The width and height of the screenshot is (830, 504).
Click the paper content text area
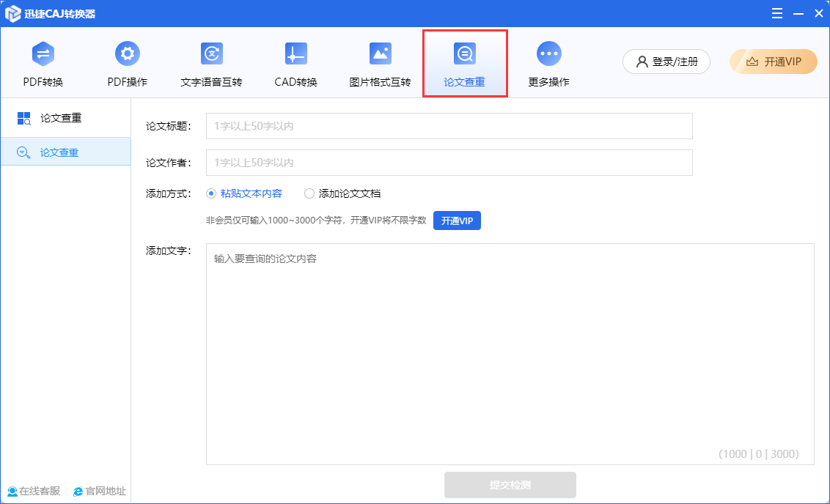tap(510, 353)
